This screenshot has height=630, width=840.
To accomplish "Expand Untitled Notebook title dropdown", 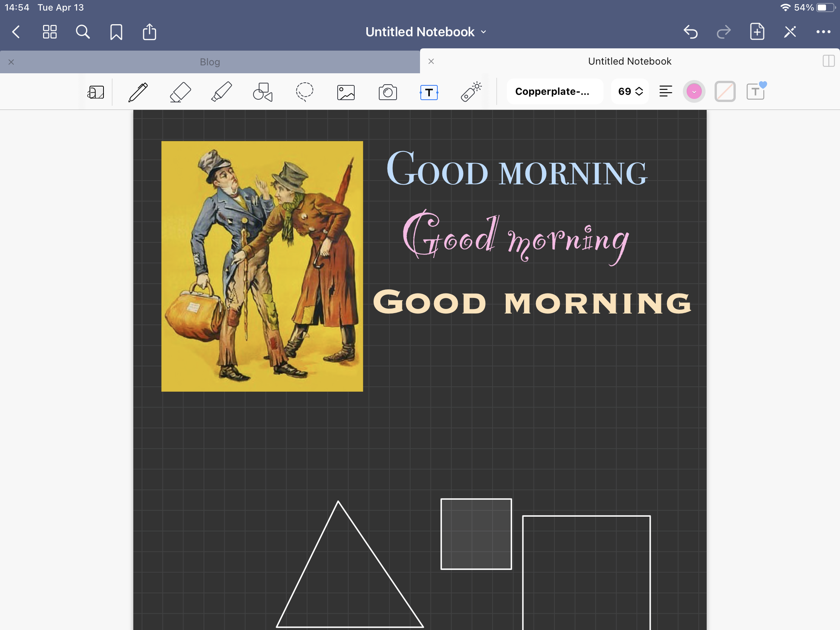I will (x=425, y=32).
